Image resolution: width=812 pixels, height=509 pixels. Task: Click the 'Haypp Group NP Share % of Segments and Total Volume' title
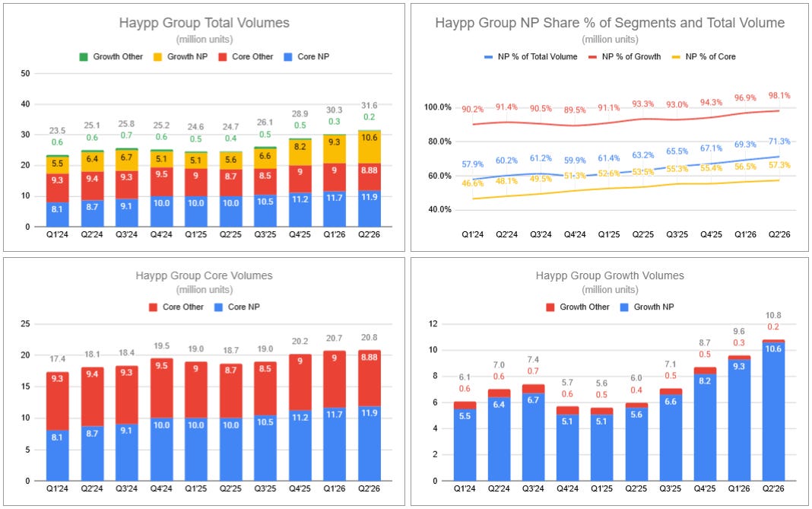[x=610, y=23]
